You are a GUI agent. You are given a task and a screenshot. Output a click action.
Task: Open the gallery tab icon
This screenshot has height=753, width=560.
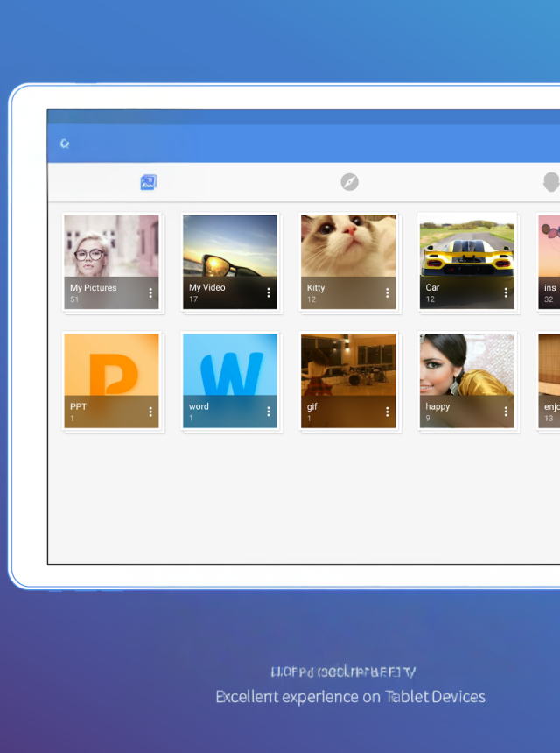coord(148,182)
